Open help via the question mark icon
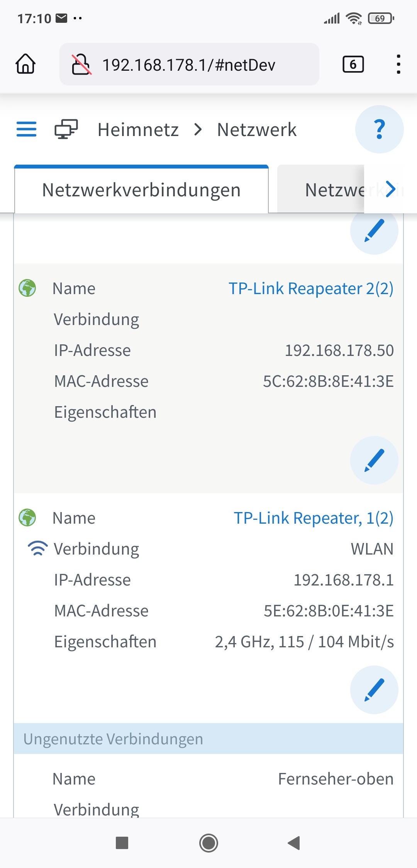The image size is (417, 868). tap(378, 129)
